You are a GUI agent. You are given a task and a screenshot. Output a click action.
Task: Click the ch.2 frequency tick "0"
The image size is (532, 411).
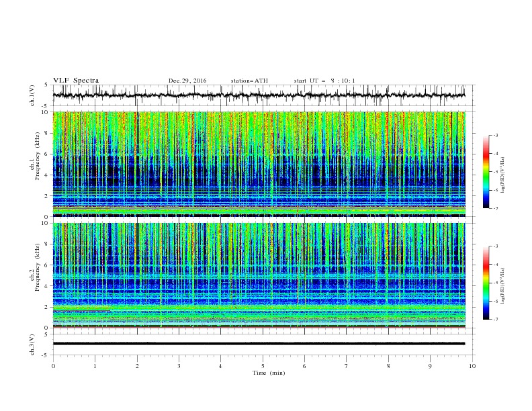[48, 328]
